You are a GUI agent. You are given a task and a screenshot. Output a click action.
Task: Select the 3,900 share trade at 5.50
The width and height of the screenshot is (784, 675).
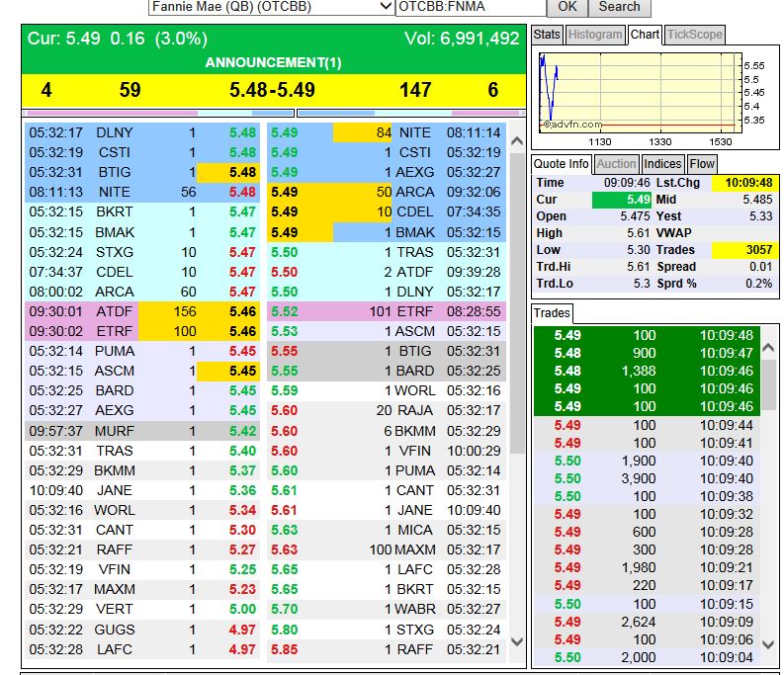tap(647, 478)
